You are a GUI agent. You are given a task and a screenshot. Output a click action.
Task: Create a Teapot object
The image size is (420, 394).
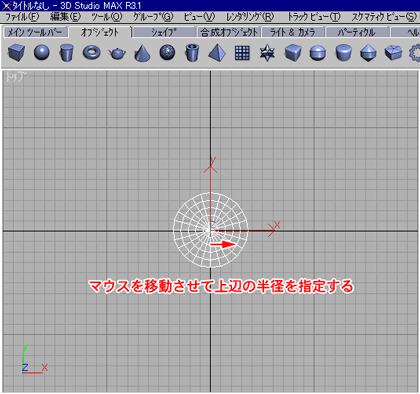[x=117, y=53]
